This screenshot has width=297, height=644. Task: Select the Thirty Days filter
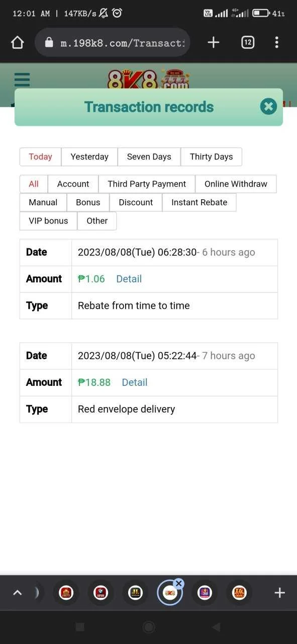pos(211,156)
